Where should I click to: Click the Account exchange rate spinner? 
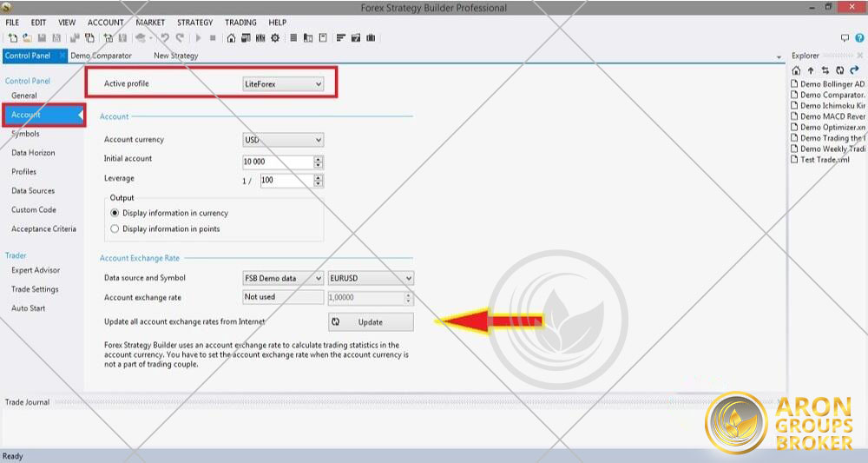click(x=408, y=298)
